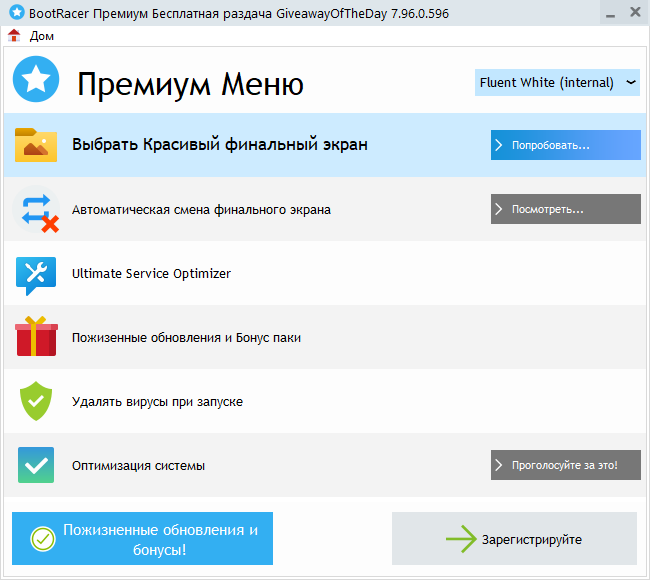Select 'Пожизненные обновления и Бонус паки' text
Viewport: 650px width, 580px height.
187,338
